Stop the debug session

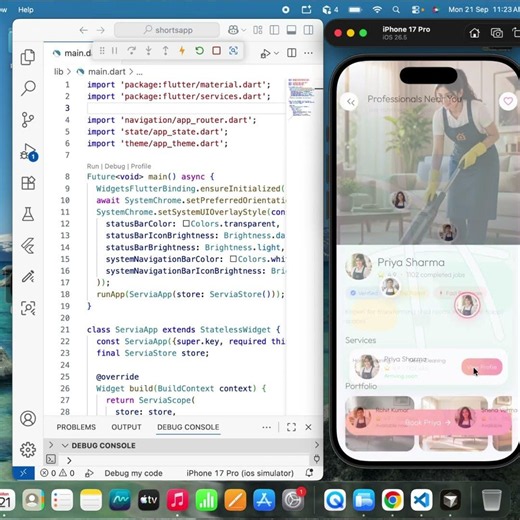(x=216, y=51)
